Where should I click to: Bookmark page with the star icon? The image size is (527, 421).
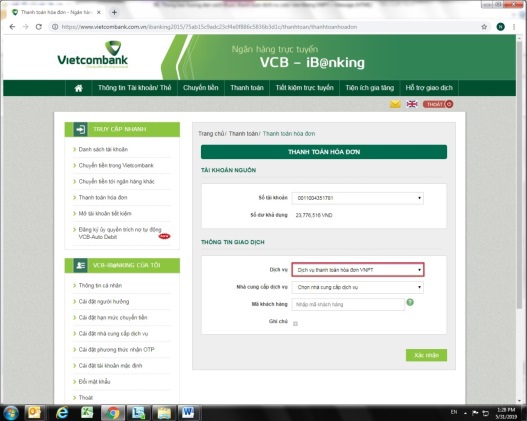(484, 27)
